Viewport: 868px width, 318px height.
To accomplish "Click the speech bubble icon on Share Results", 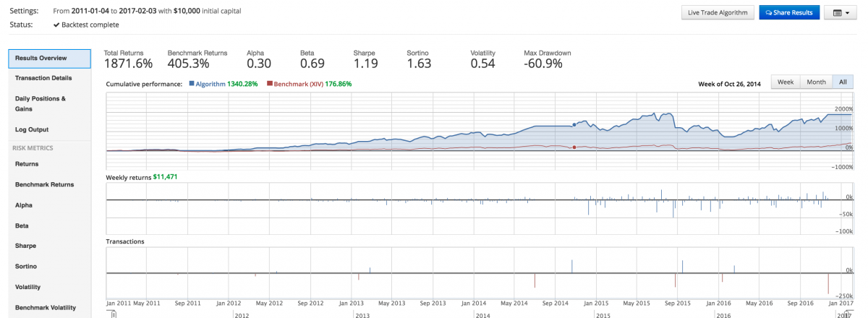I will tap(769, 13).
